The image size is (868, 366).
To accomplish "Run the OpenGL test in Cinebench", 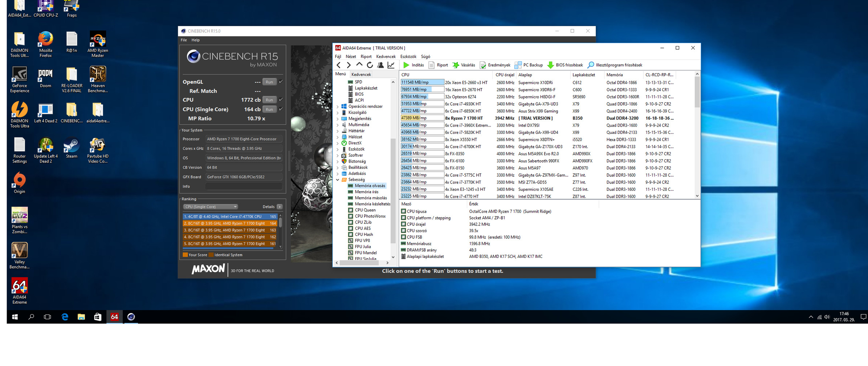I will click(x=269, y=82).
